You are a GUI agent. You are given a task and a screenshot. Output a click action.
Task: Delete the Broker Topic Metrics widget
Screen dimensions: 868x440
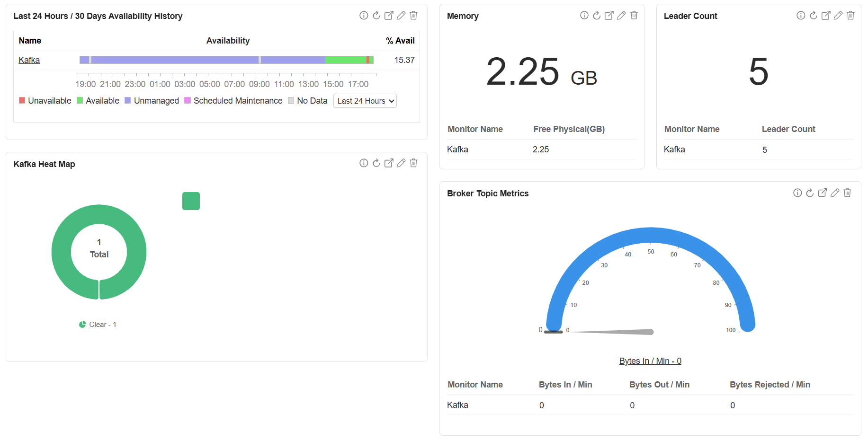847,193
